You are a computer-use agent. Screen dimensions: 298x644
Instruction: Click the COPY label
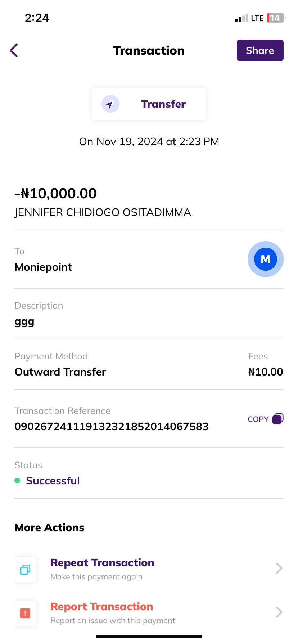(258, 419)
